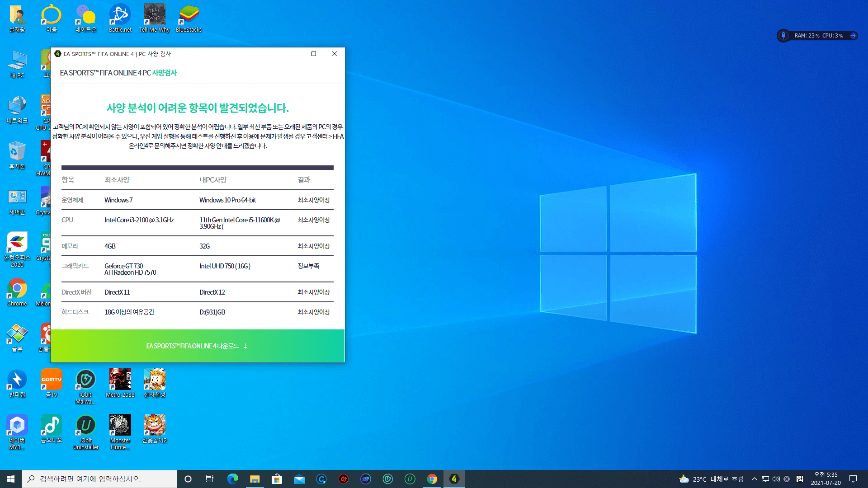
Task: Select the 휴지통 recycle bin icon
Action: (x=17, y=156)
